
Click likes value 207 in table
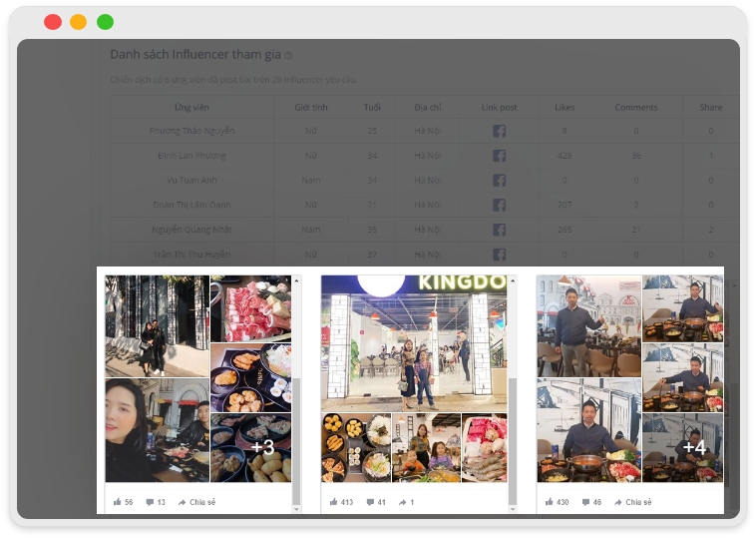(x=565, y=205)
